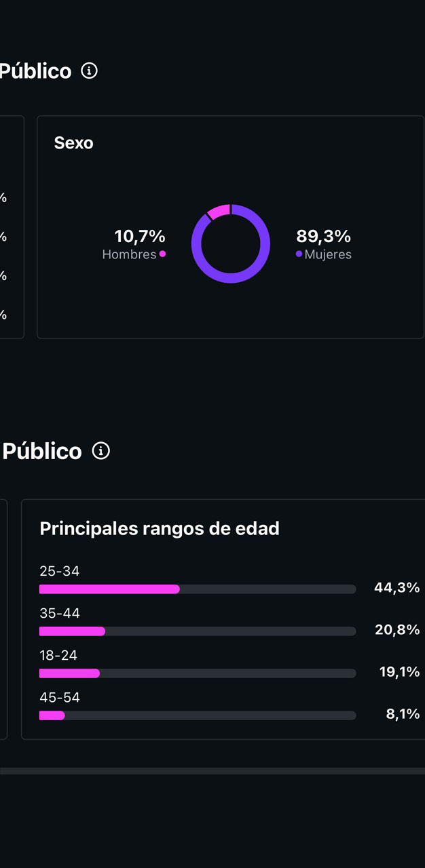425x868 pixels.
Task: Click the horizontal scrollbar at the bottom
Action: click(212, 771)
